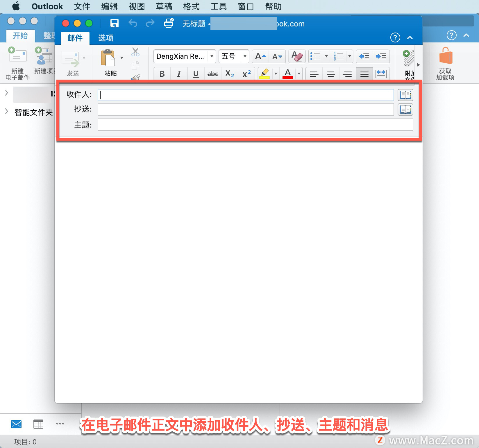Clear formatting with eraser icon
The image size is (479, 448).
[297, 56]
